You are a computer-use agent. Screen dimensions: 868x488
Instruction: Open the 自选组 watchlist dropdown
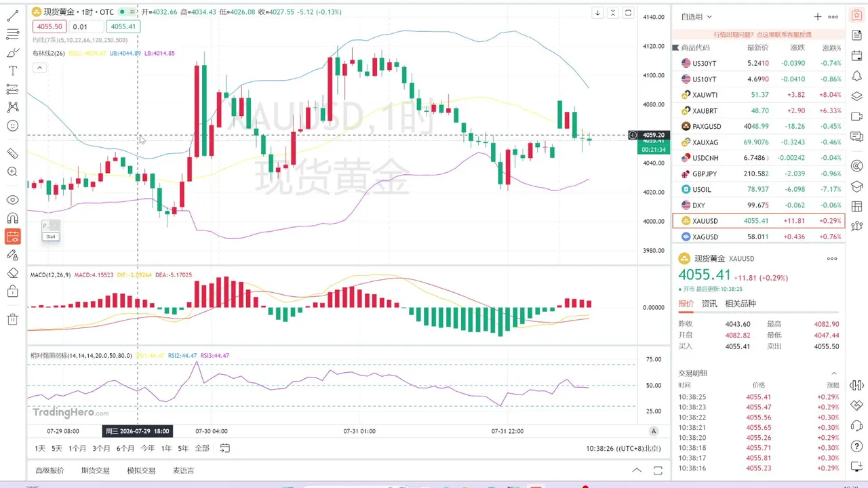(x=696, y=16)
